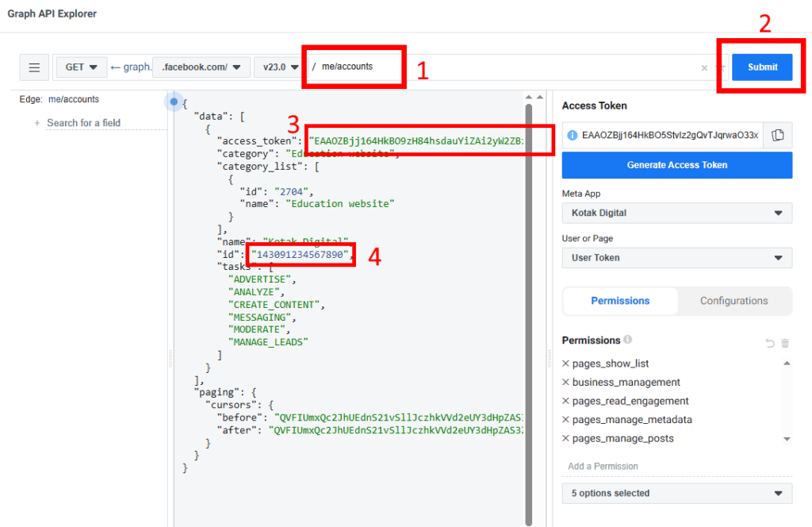Click the "CREATE_CONTENT" task entry
The image size is (812, 527).
[274, 305]
